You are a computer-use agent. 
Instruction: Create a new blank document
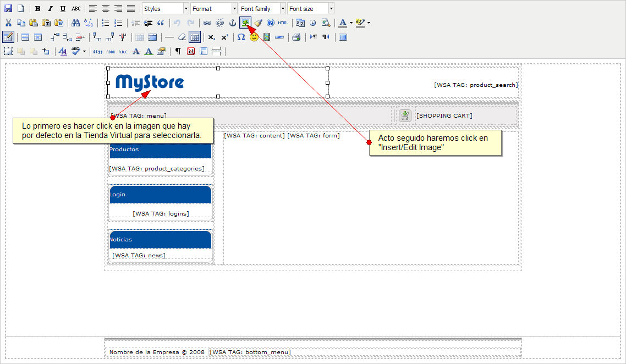click(x=21, y=8)
